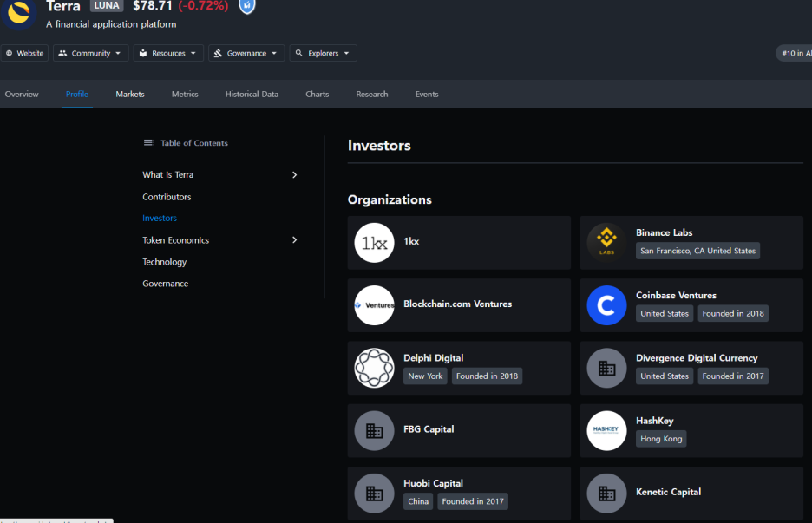Open Kenetic Capital investor name
The width and height of the screenshot is (812, 523).
tap(668, 492)
